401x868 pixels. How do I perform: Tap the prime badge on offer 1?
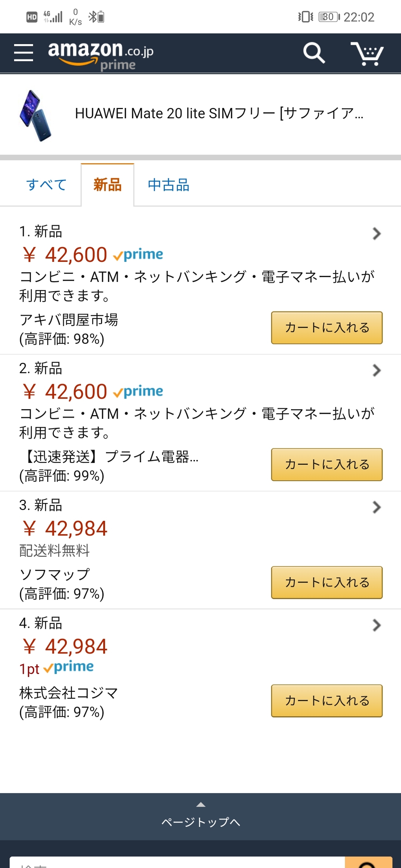138,254
